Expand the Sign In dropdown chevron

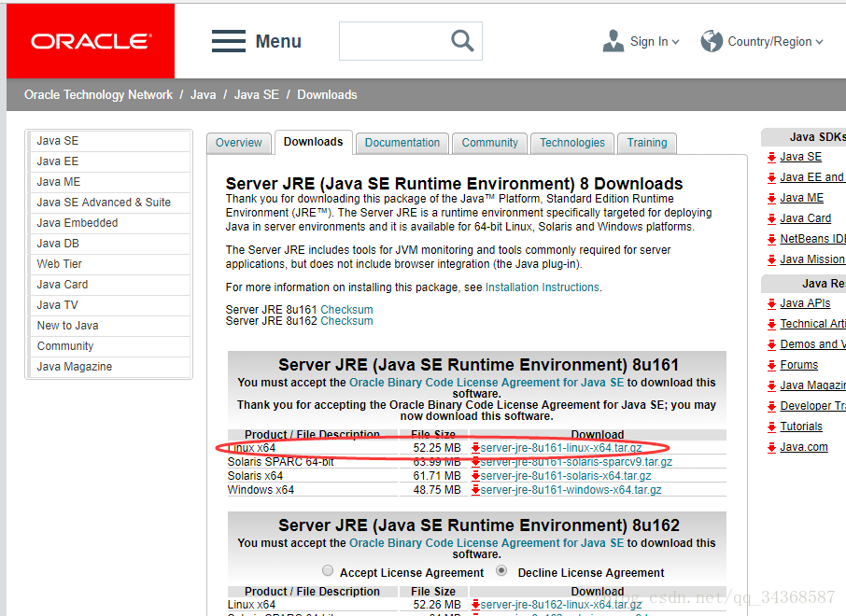click(x=675, y=42)
